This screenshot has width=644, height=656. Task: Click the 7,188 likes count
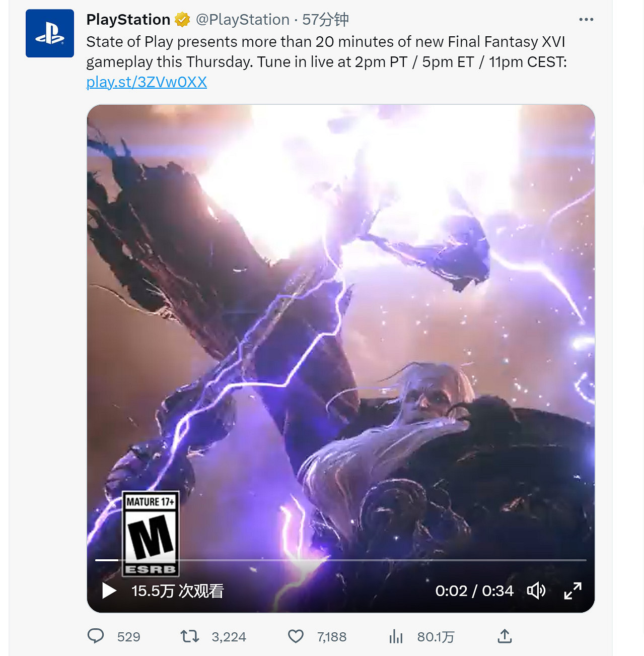331,637
